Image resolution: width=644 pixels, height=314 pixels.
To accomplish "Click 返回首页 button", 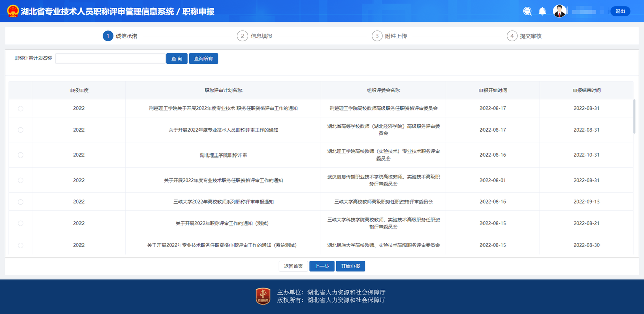I will pos(293,266).
